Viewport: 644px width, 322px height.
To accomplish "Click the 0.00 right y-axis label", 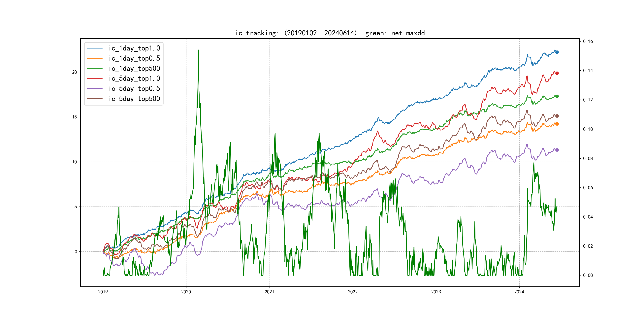I will 588,275.
